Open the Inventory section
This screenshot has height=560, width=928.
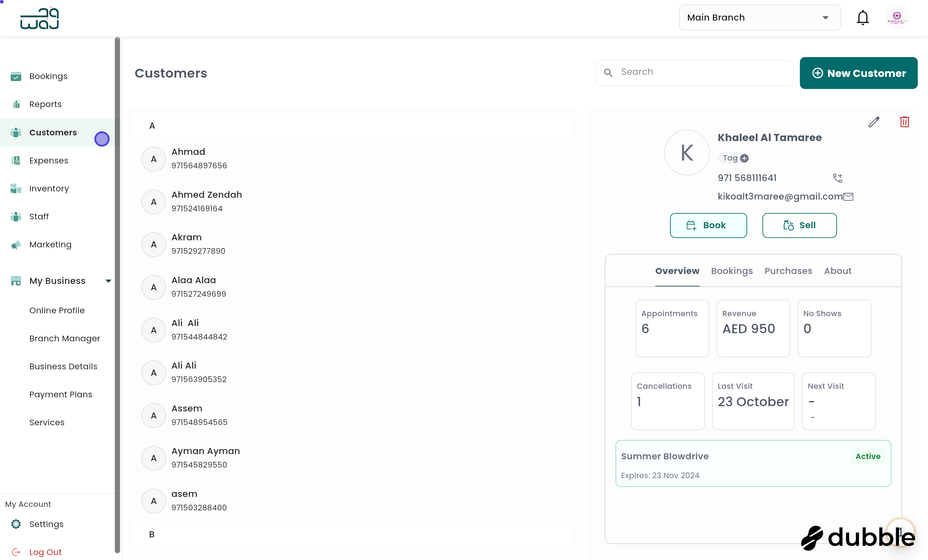(x=49, y=188)
